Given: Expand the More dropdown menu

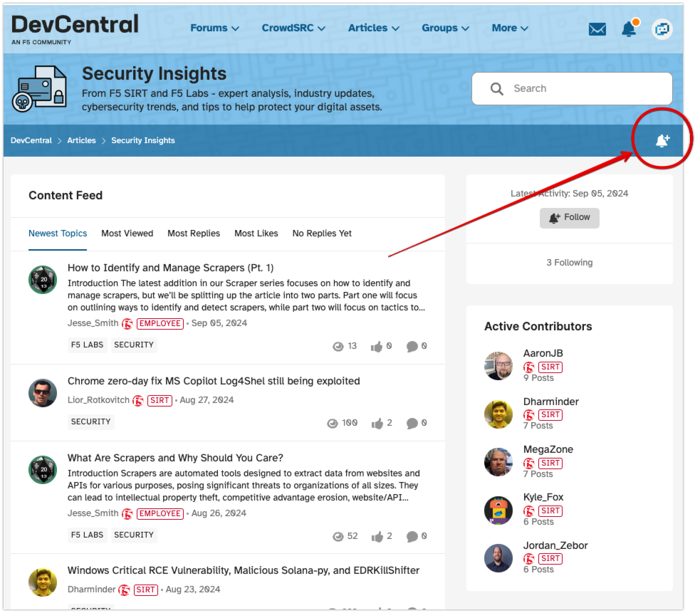Looking at the screenshot, I should point(510,28).
